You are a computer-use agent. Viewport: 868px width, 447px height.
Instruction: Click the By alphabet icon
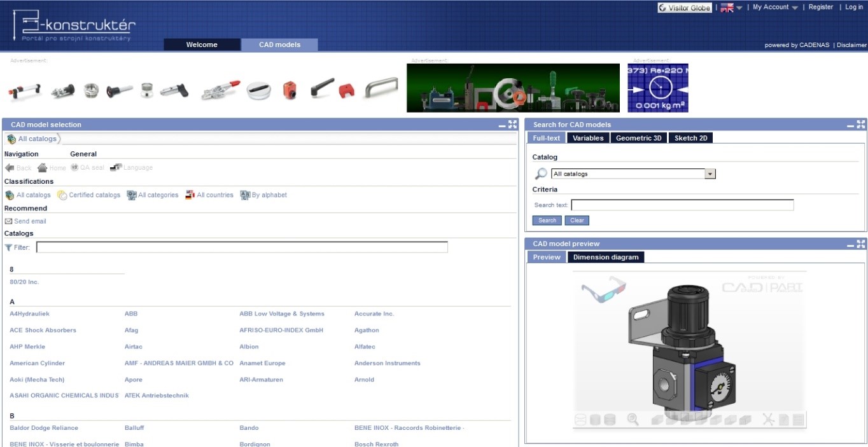click(245, 195)
